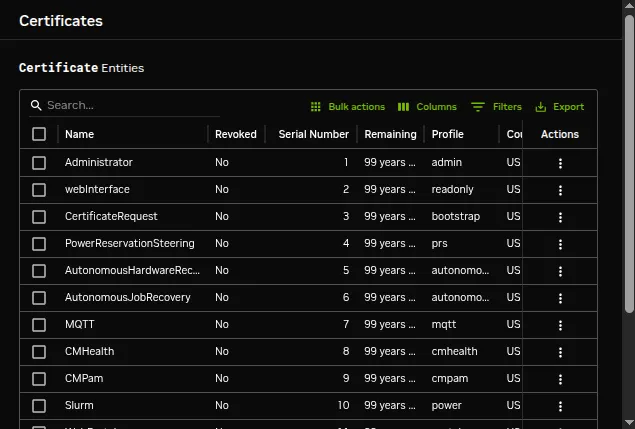The height and width of the screenshot is (429, 635).
Task: Sort by the Serial Number column header
Action: click(x=313, y=134)
